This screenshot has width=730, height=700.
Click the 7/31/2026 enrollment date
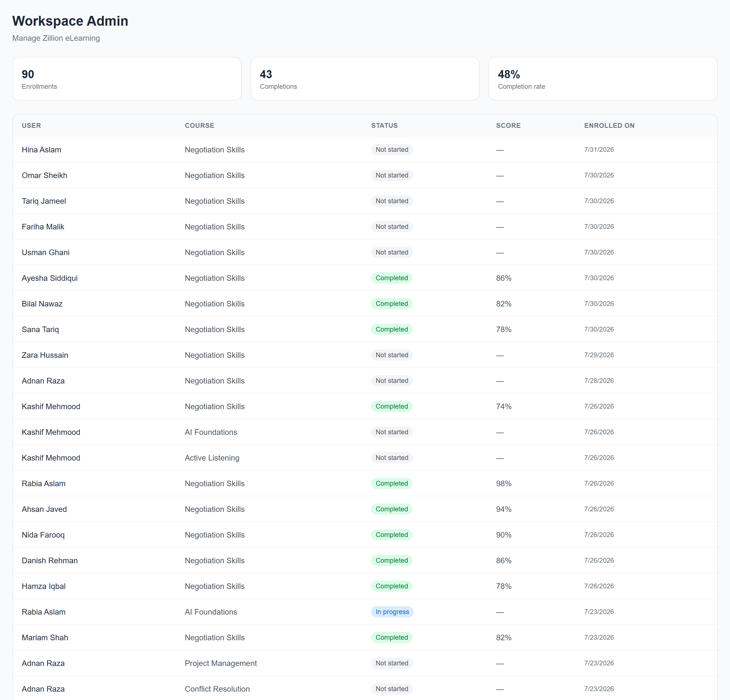[599, 150]
